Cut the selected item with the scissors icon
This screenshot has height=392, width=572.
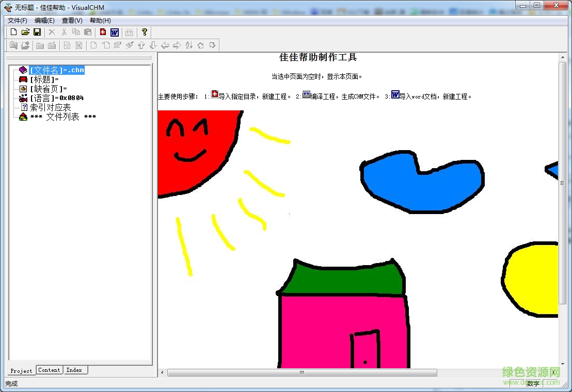[64, 32]
